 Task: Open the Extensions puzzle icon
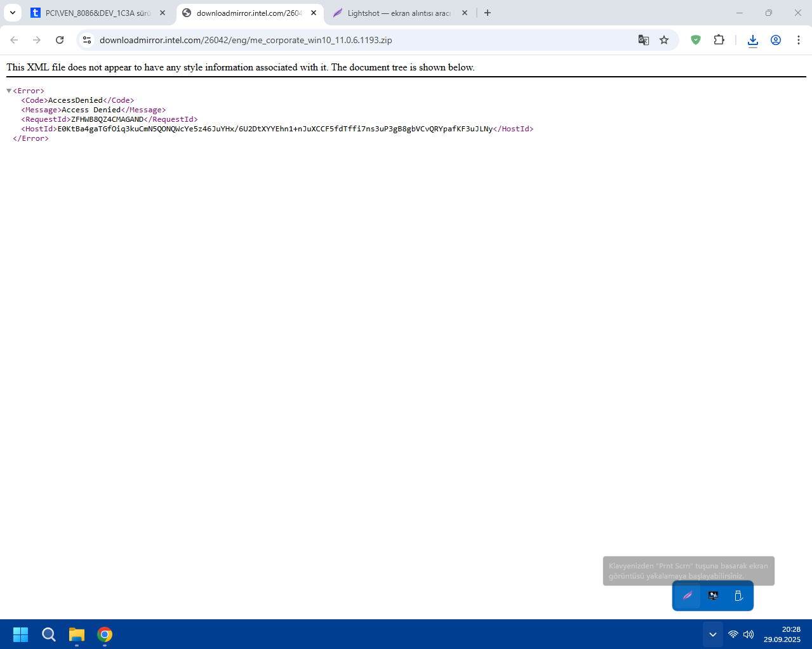coord(719,40)
